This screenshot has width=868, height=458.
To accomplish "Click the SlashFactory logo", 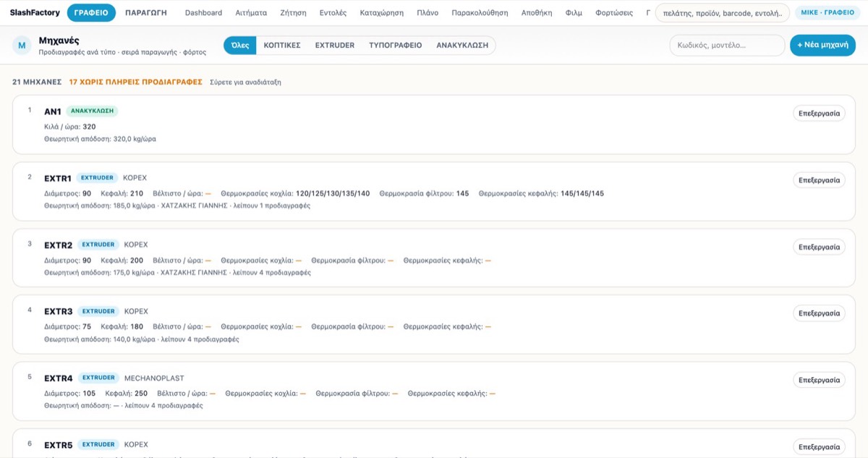I will click(x=35, y=13).
